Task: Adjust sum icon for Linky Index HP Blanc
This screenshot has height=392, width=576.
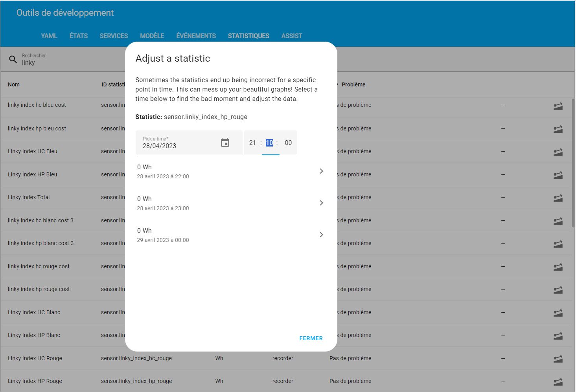Action: [x=558, y=336]
